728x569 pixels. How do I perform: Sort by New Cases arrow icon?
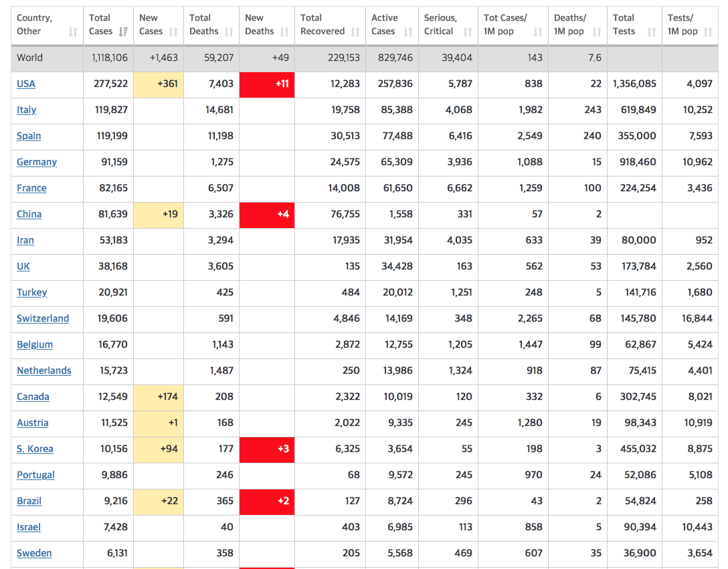(x=173, y=31)
